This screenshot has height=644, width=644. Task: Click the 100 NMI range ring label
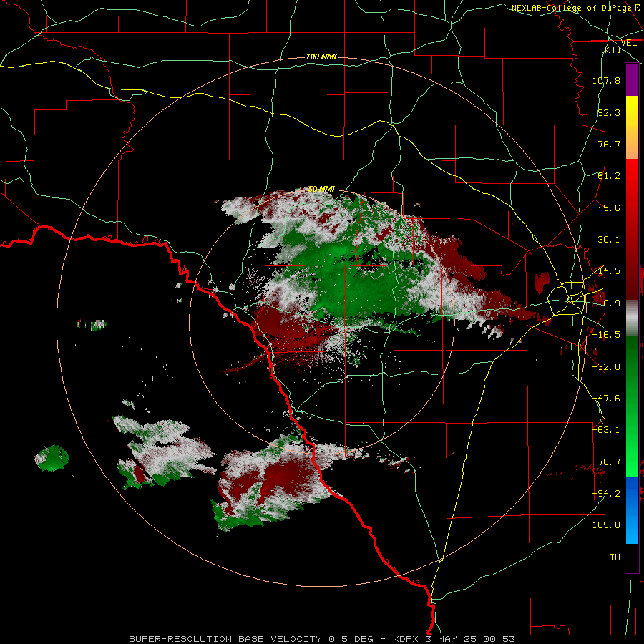click(x=321, y=57)
